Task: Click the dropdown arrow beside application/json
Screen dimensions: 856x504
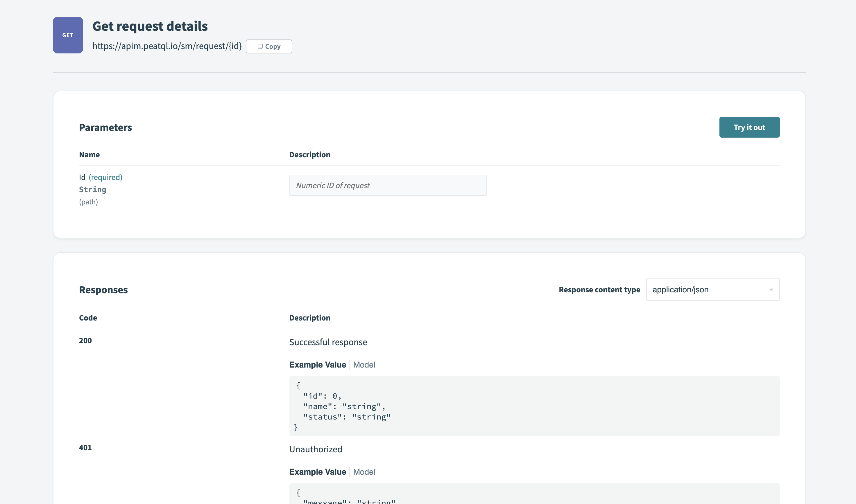Action: pos(771,289)
